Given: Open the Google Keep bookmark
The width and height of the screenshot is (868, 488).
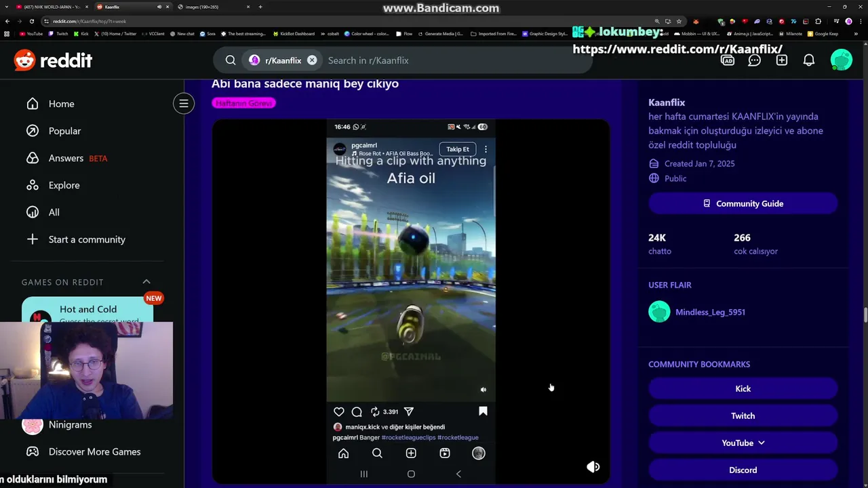Looking at the screenshot, I should click(x=823, y=33).
